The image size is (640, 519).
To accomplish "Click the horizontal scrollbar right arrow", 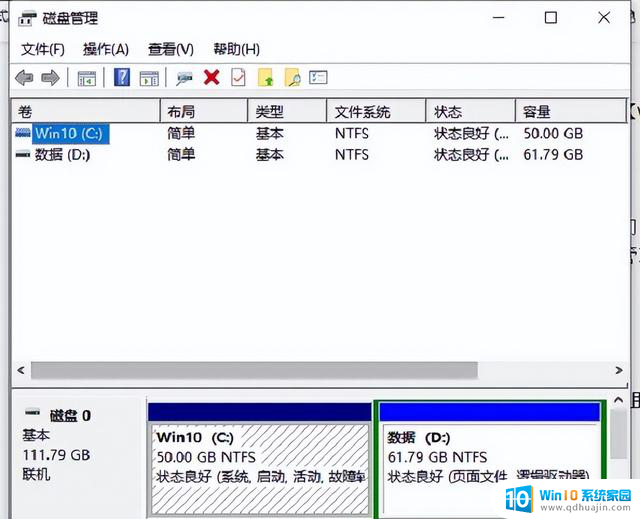I will [619, 370].
